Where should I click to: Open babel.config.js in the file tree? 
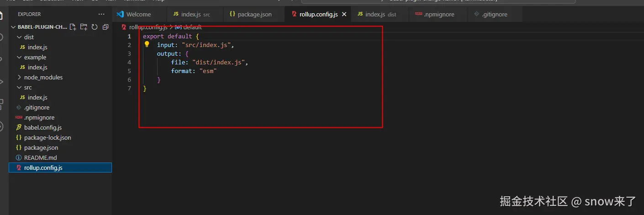click(x=60, y=127)
